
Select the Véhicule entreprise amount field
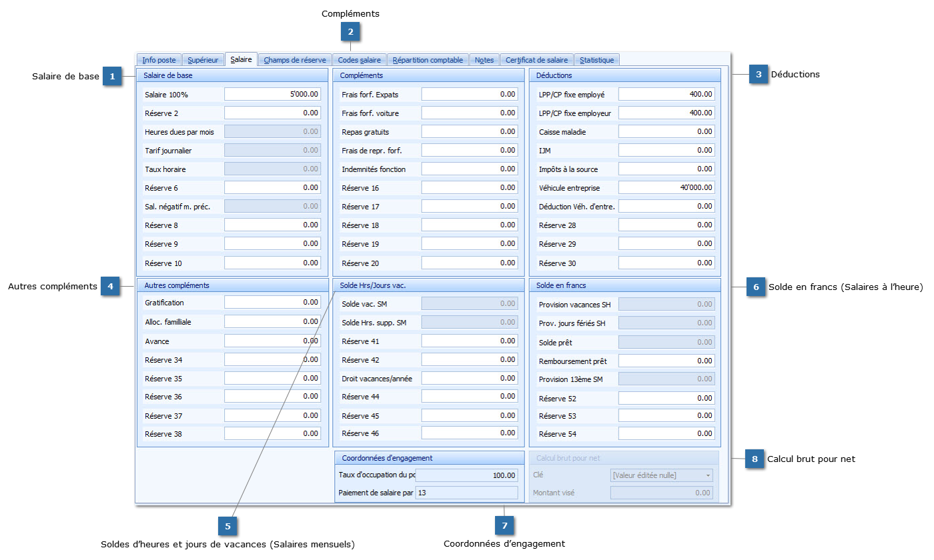tap(666, 188)
